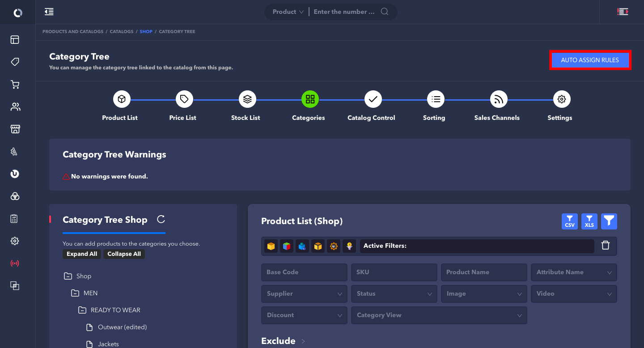Export the product list as XLS
Viewport: 644px width, 348px height.
[589, 221]
